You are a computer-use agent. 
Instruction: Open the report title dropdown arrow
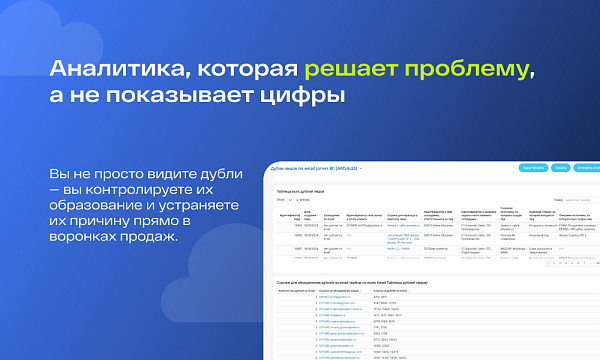click(x=361, y=169)
